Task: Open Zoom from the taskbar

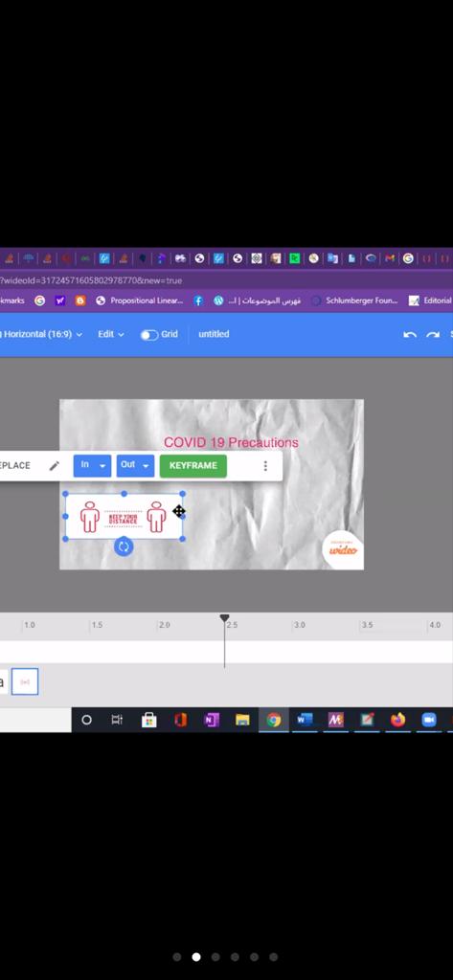Action: (429, 720)
